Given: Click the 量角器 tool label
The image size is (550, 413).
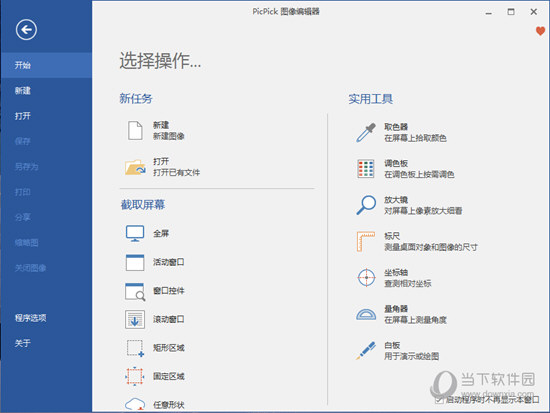Looking at the screenshot, I should [x=396, y=309].
